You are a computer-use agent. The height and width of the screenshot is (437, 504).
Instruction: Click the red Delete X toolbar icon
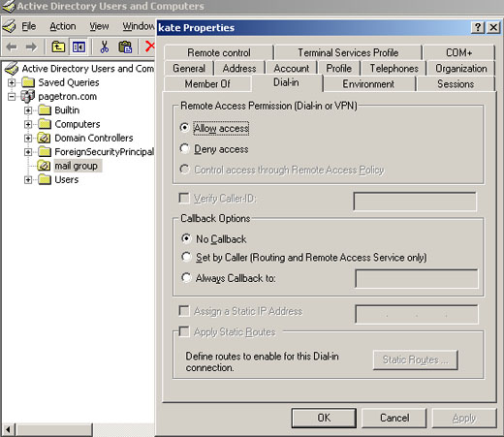[149, 47]
